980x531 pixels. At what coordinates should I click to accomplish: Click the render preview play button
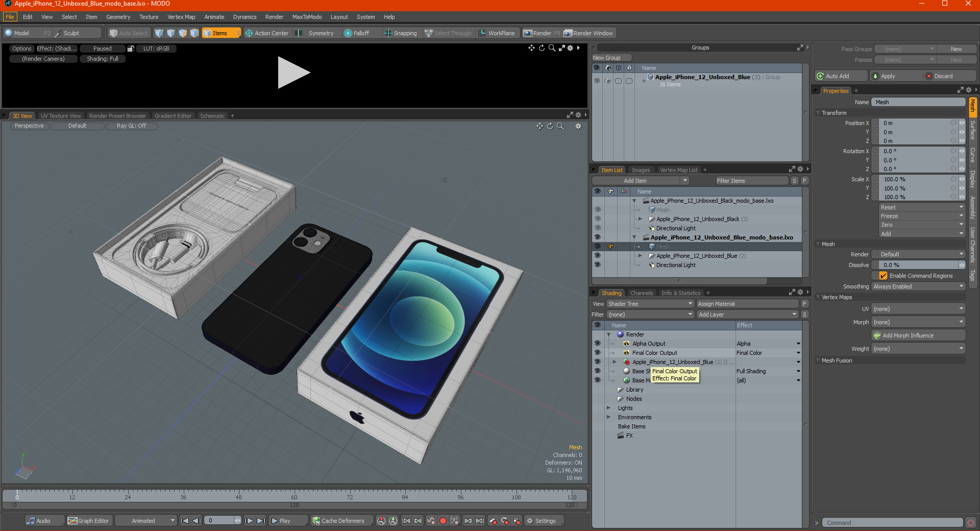point(293,73)
